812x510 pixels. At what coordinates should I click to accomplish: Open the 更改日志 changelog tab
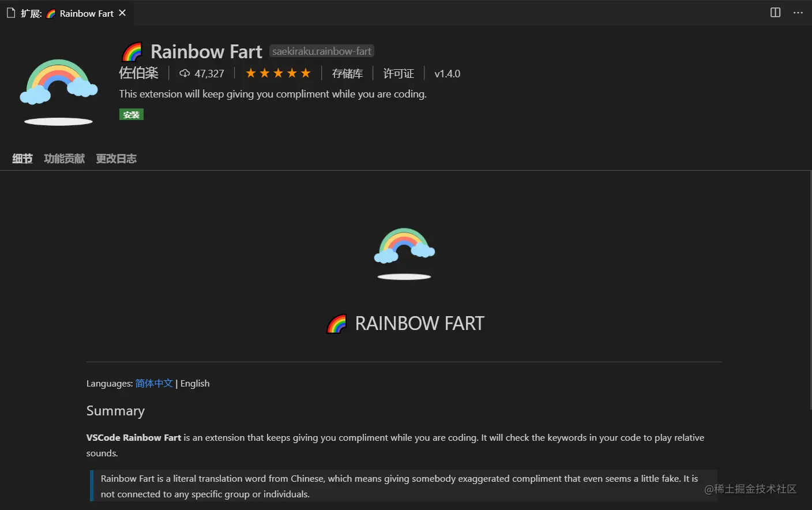pyautogui.click(x=116, y=159)
